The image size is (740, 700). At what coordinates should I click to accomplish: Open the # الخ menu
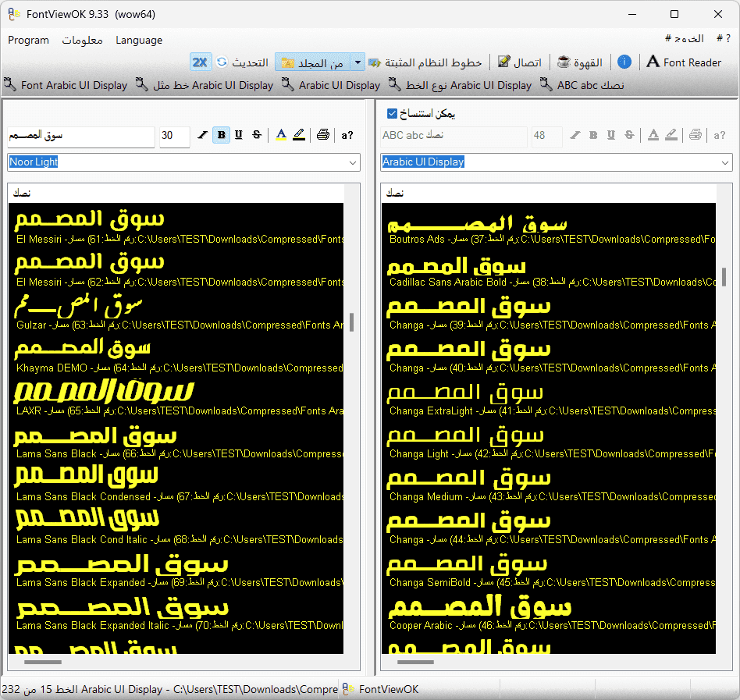(685, 39)
